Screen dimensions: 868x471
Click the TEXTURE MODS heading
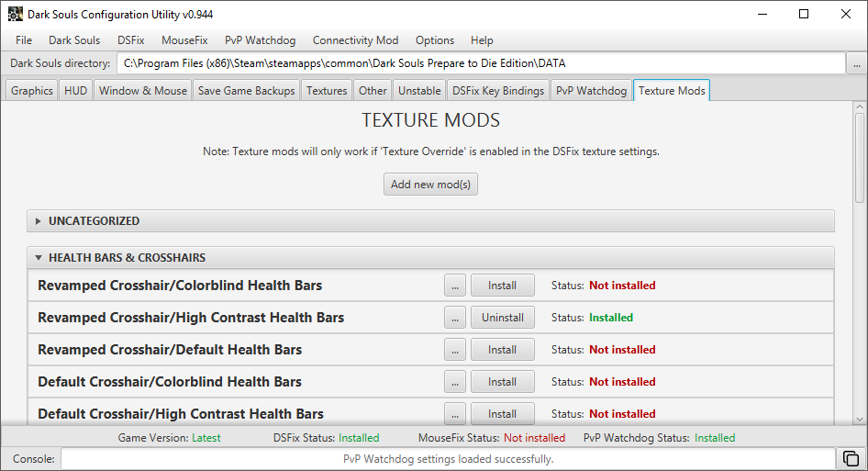point(430,120)
